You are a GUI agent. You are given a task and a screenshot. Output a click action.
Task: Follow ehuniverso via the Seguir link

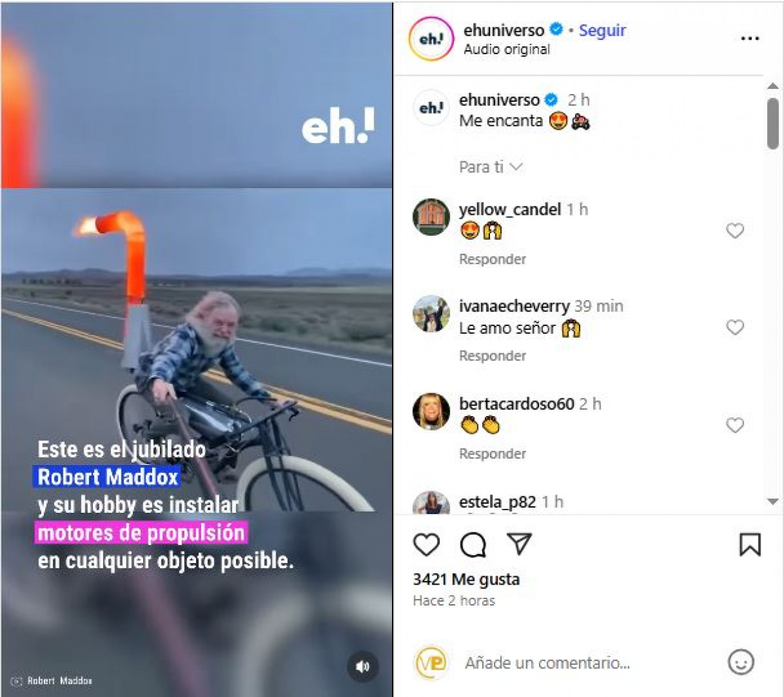pos(602,30)
